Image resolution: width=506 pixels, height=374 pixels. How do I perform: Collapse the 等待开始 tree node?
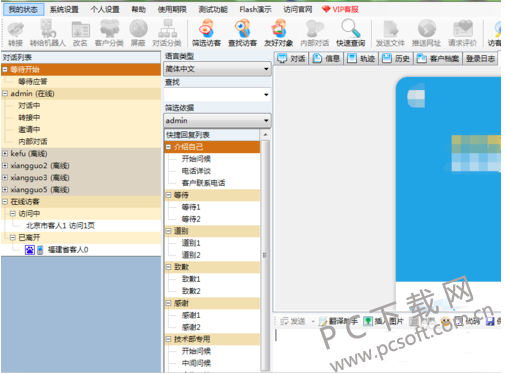pos(5,70)
